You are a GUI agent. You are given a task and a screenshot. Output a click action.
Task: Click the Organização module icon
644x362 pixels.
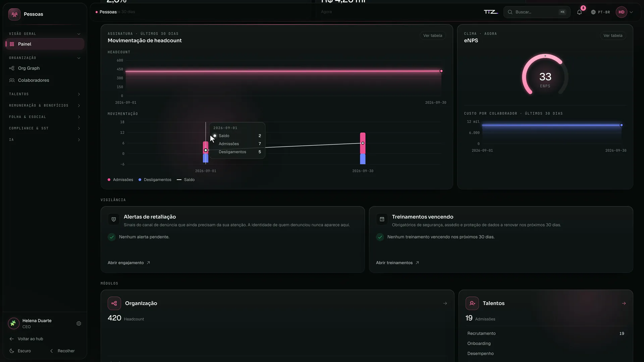tap(114, 303)
